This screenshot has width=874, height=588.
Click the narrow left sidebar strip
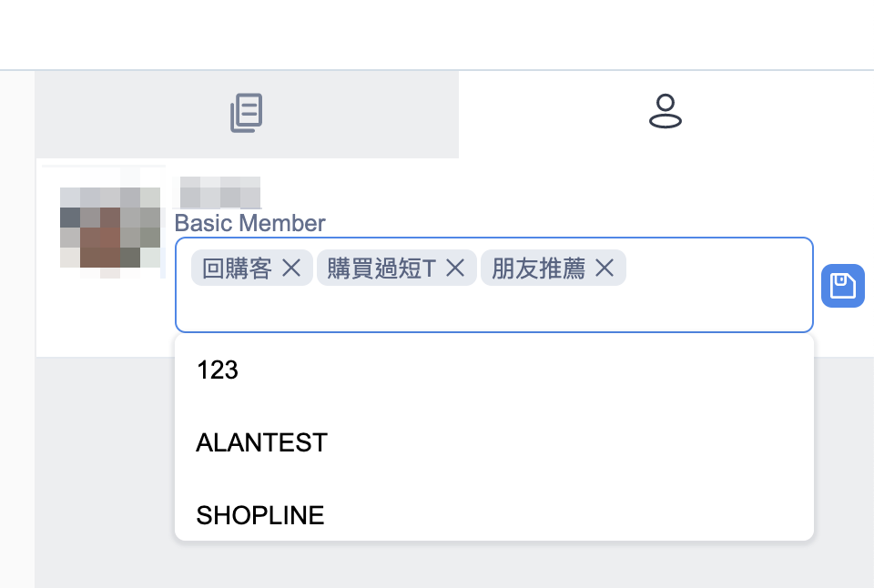pyautogui.click(x=17, y=329)
